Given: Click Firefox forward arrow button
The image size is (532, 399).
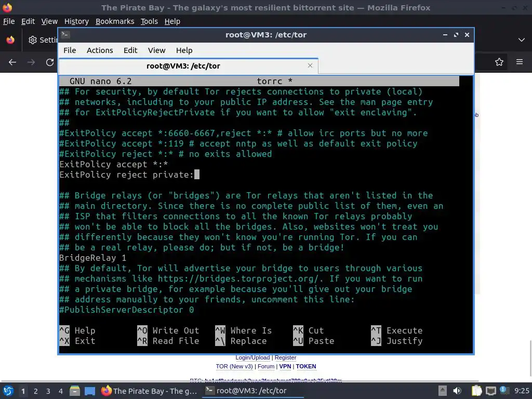Looking at the screenshot, I should click(31, 62).
